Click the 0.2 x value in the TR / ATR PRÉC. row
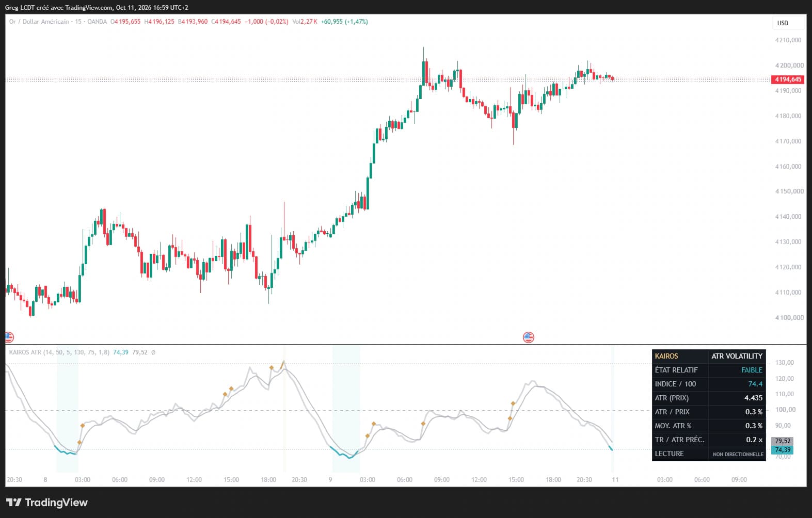Viewport: 812px width, 518px height. (754, 440)
